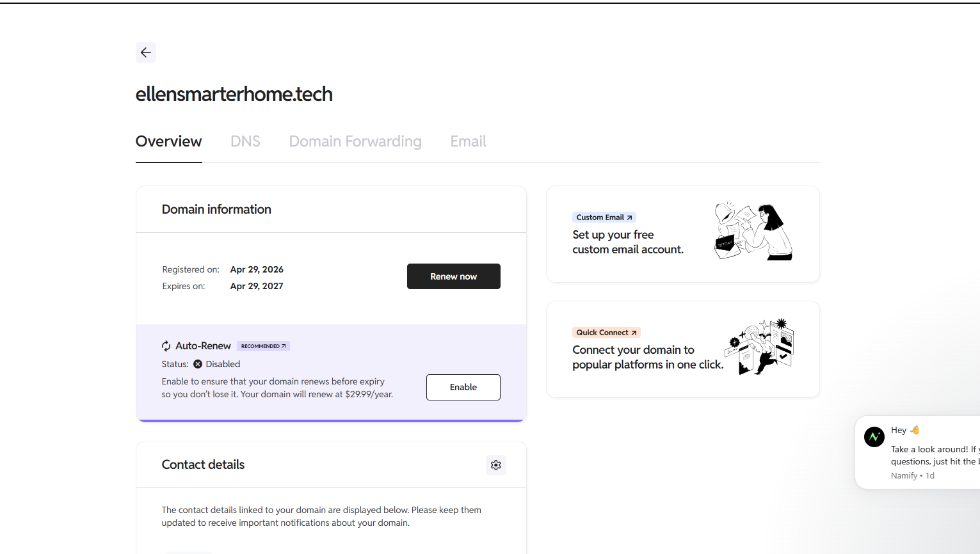Screen dimensions: 980x554
Task: Select the Overview tab
Action: (168, 141)
